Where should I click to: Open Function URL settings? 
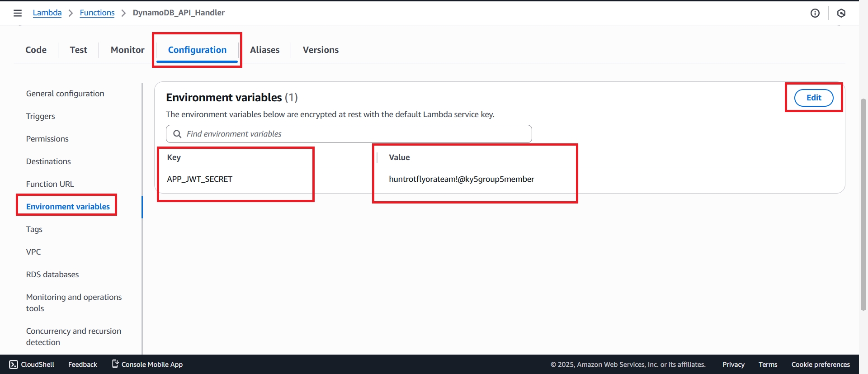pos(50,184)
